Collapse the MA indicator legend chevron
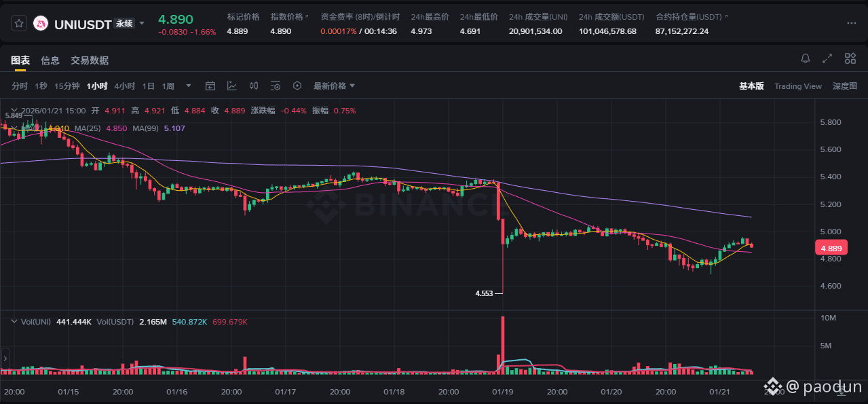This screenshot has height=404, width=868. tap(14, 128)
